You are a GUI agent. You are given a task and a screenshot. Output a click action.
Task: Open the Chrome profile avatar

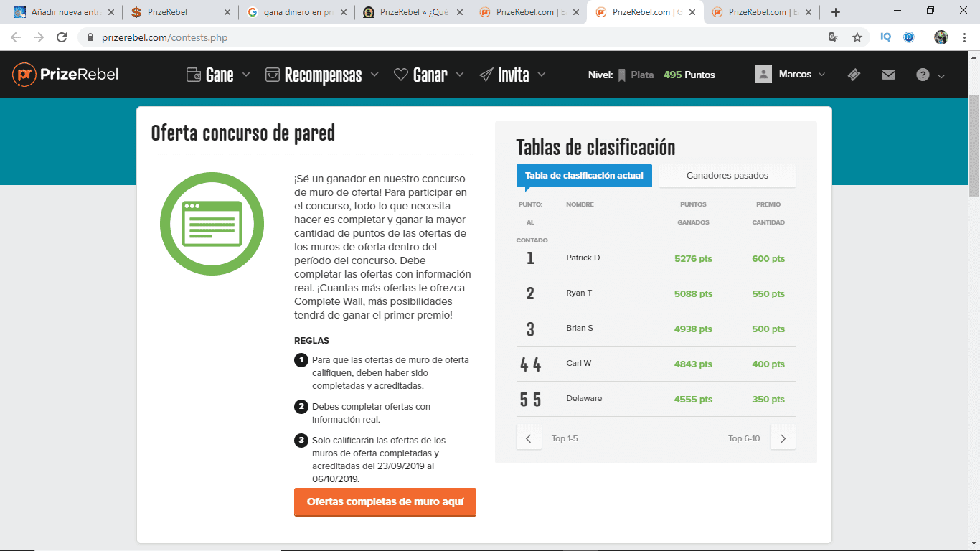click(x=941, y=37)
